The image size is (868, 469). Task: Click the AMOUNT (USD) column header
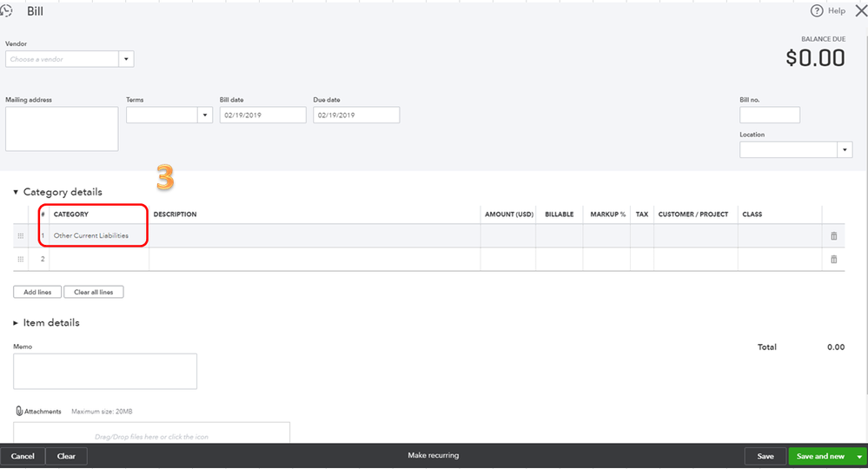[509, 214]
